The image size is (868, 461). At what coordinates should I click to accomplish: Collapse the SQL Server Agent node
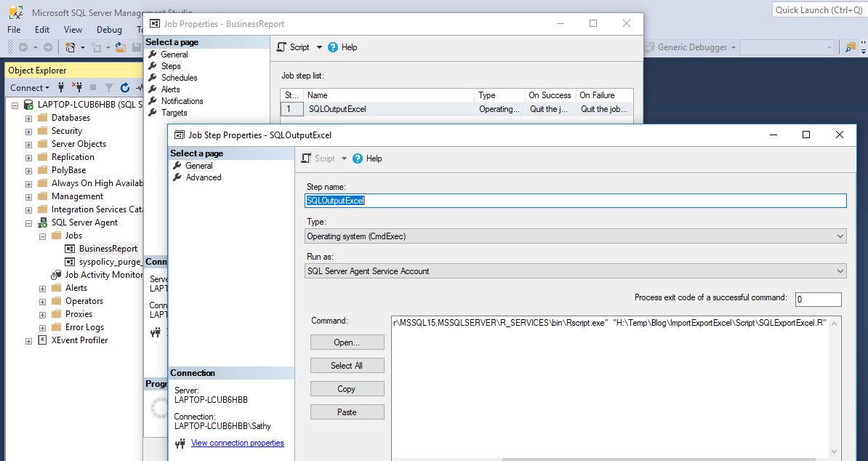point(28,223)
